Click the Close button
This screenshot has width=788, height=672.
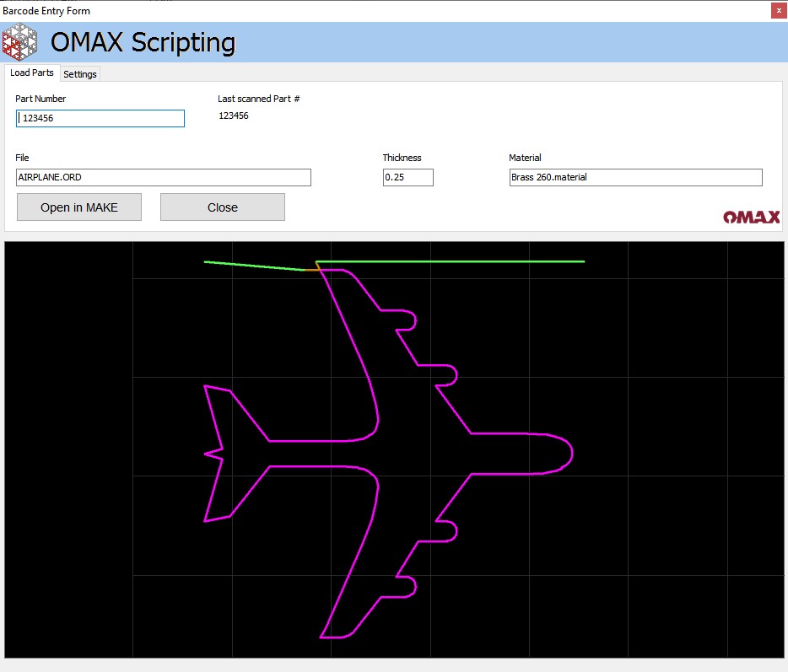[x=223, y=207]
